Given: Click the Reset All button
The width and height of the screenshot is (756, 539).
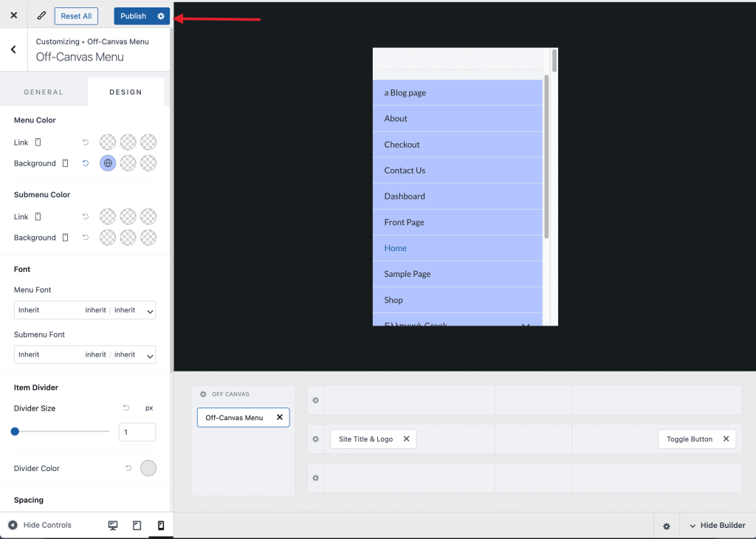Looking at the screenshot, I should (x=76, y=16).
